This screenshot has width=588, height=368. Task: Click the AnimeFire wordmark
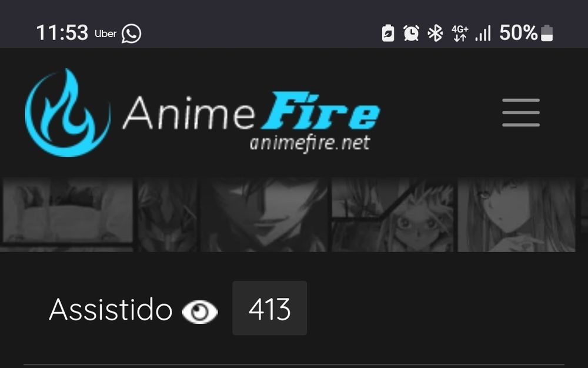(251, 111)
